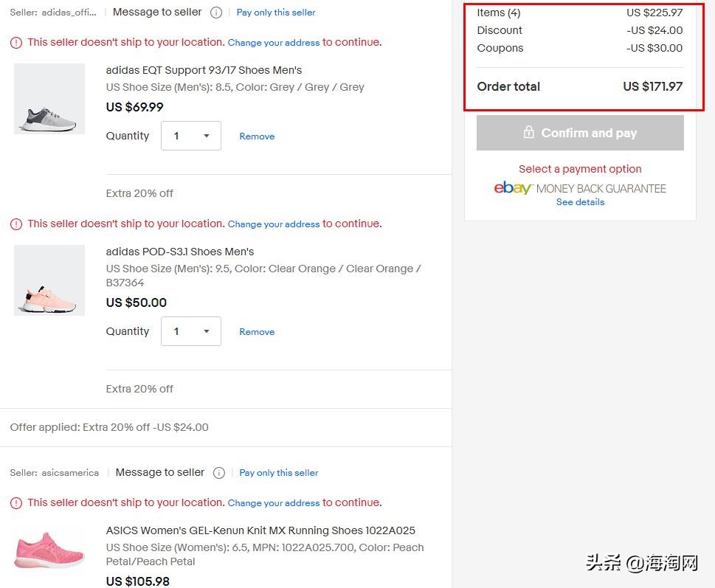Click the alert icon above adidas POD-S3.1 listing
The height and width of the screenshot is (588, 715).
pos(15,224)
